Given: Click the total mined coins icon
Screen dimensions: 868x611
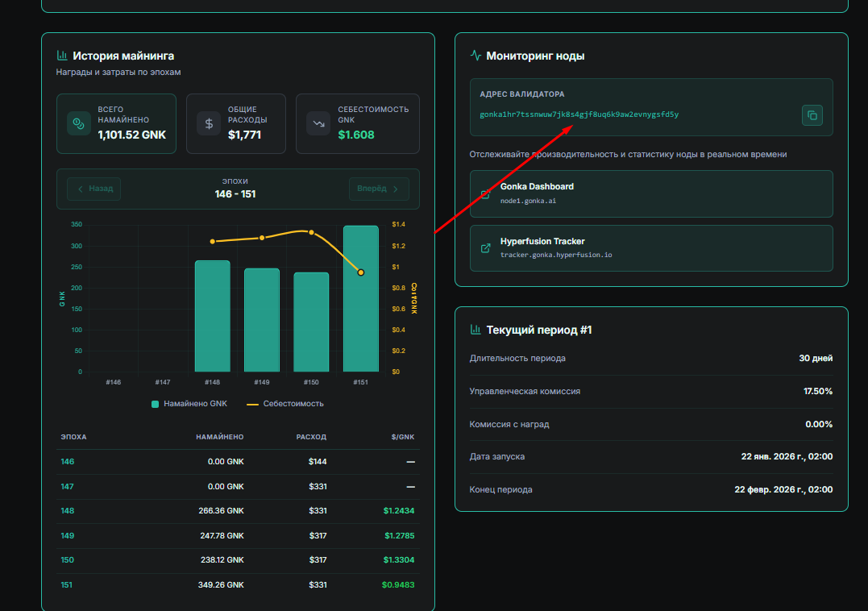Looking at the screenshot, I should (x=78, y=123).
